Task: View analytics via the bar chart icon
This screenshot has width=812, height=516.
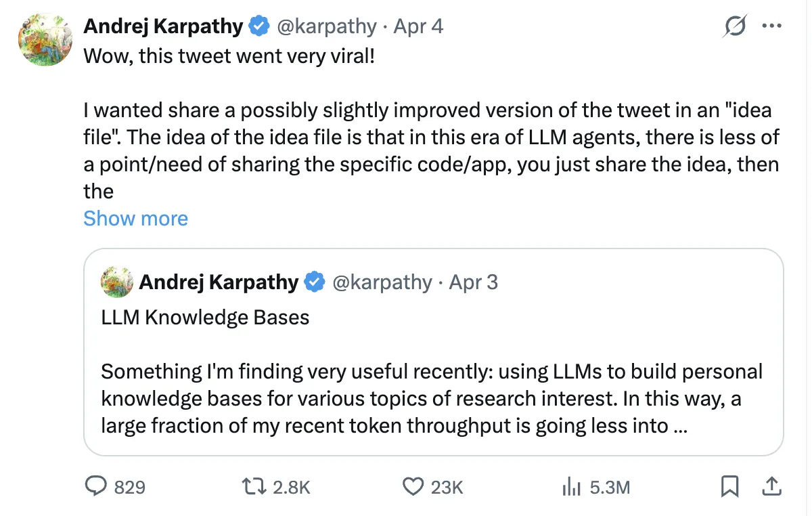Action: coord(572,487)
